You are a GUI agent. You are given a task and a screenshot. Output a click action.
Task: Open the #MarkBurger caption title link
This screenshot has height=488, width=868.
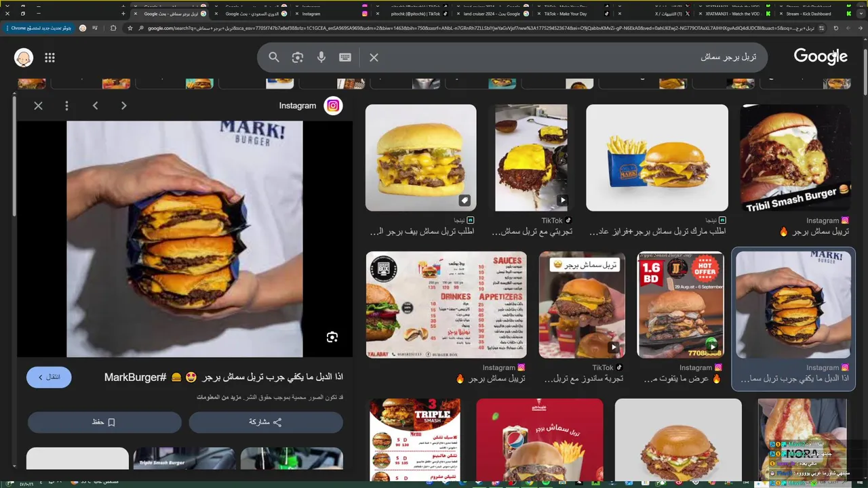224,377
